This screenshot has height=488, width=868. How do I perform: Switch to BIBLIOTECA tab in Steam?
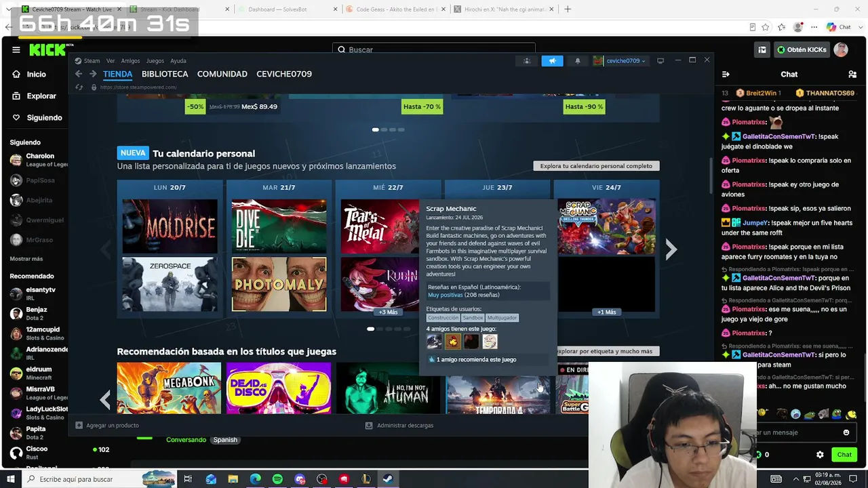[x=165, y=74]
